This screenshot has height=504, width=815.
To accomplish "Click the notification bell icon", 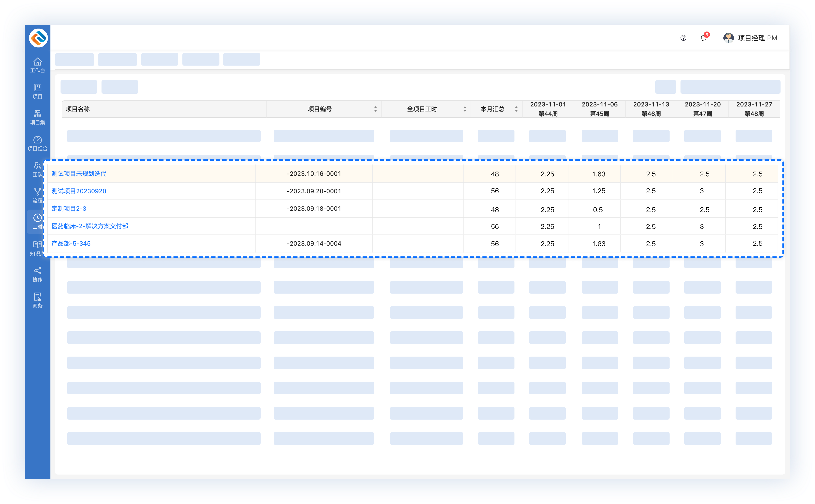I will (x=703, y=38).
